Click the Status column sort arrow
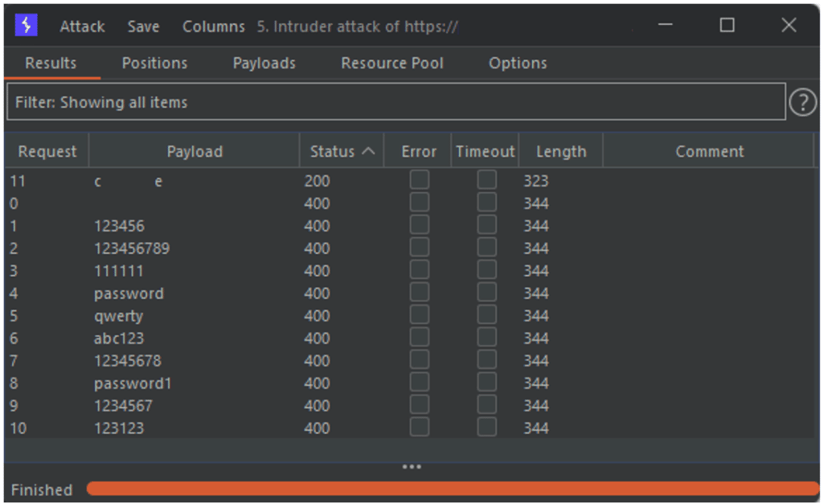This screenshot has width=823, height=504. point(369,151)
